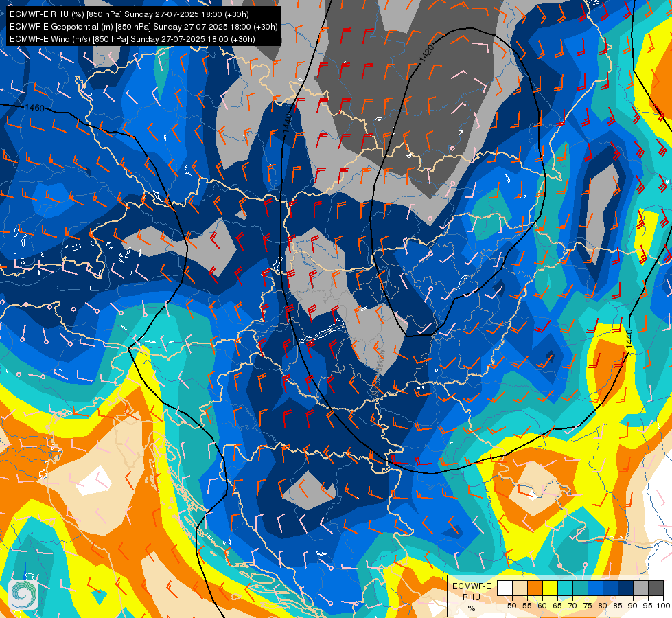Click the ECMWF-E Wind (m/s) header line
The height and width of the screenshot is (618, 672).
pyautogui.click(x=132, y=39)
